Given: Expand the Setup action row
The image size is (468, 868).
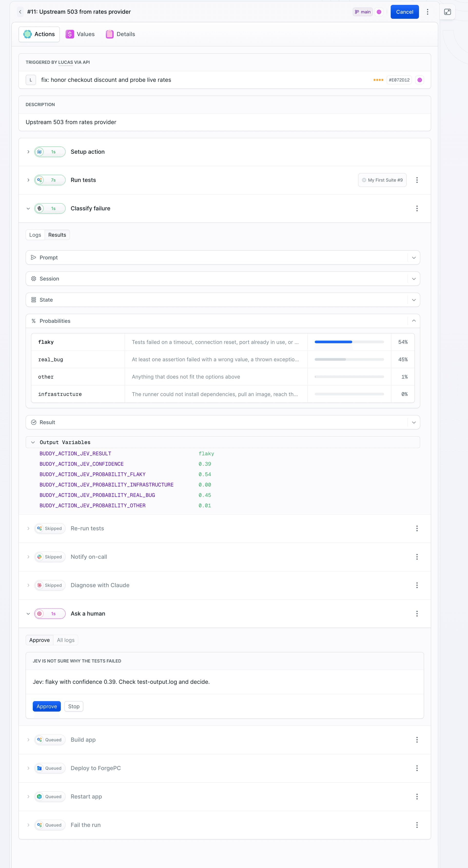Looking at the screenshot, I should pos(28,152).
